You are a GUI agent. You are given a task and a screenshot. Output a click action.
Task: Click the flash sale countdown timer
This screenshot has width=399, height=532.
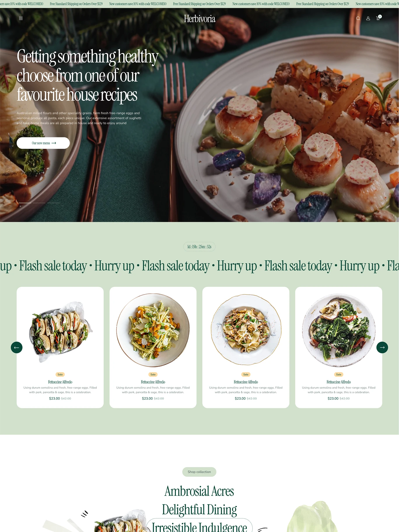point(199,247)
